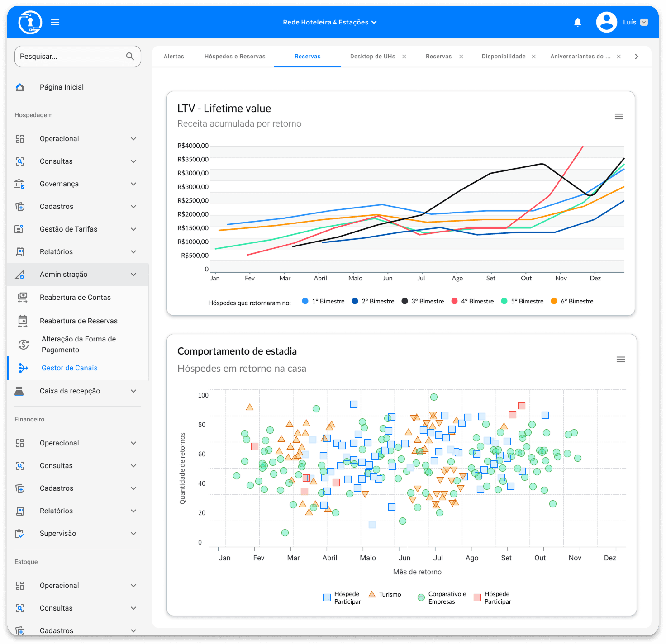This screenshot has width=666, height=644.
Task: Open Reabertura de Contas link
Action: coord(75,298)
